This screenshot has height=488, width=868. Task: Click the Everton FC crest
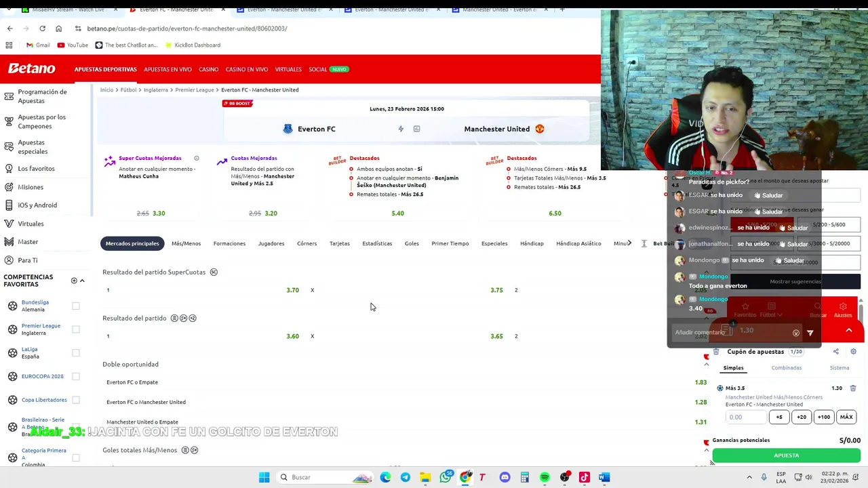coord(288,129)
